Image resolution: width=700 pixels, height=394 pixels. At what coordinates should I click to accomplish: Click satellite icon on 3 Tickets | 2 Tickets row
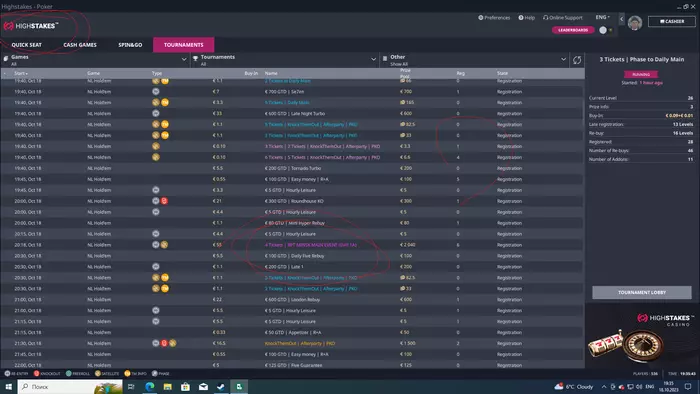tap(155, 146)
